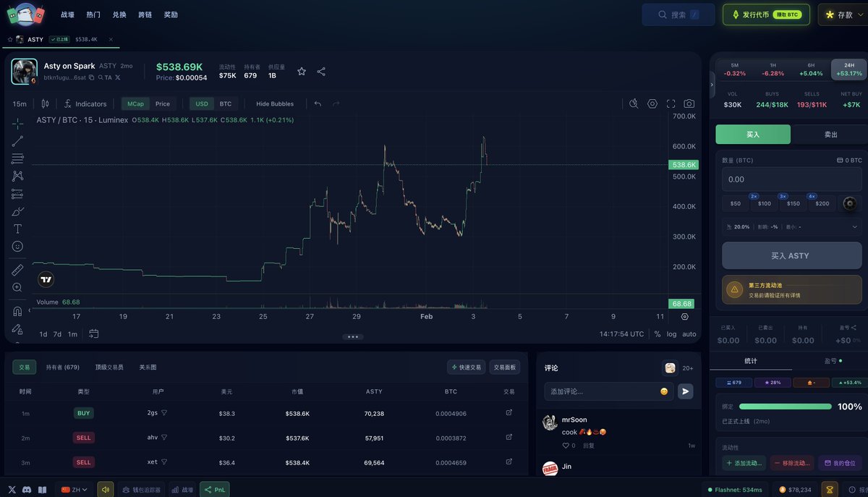The image size is (868, 497).
Task: Open the Discord link in footer
Action: click(27, 490)
